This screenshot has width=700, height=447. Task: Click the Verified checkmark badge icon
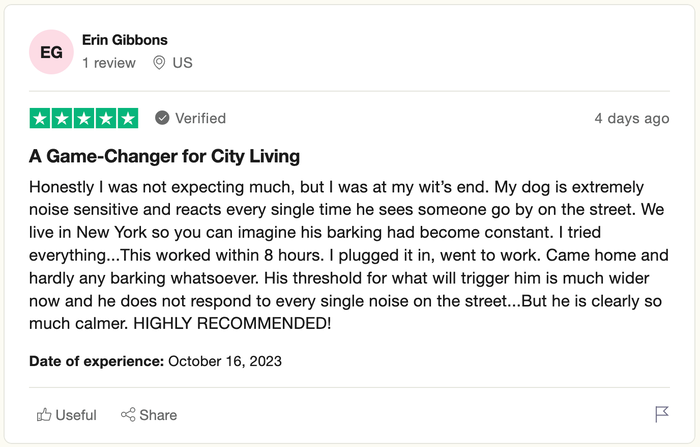[162, 118]
